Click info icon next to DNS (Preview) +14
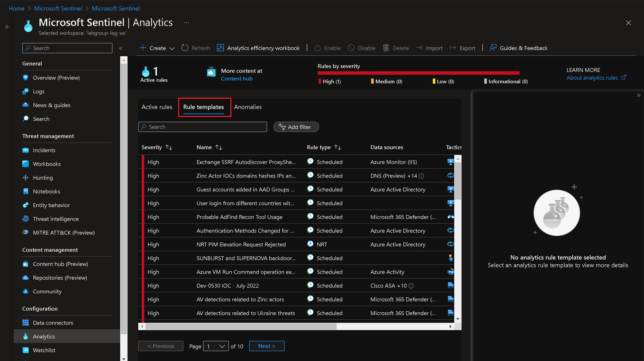The image size is (644, 361). tap(422, 176)
